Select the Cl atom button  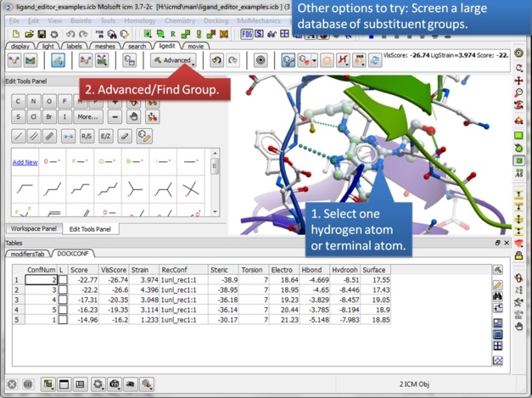pos(35,116)
